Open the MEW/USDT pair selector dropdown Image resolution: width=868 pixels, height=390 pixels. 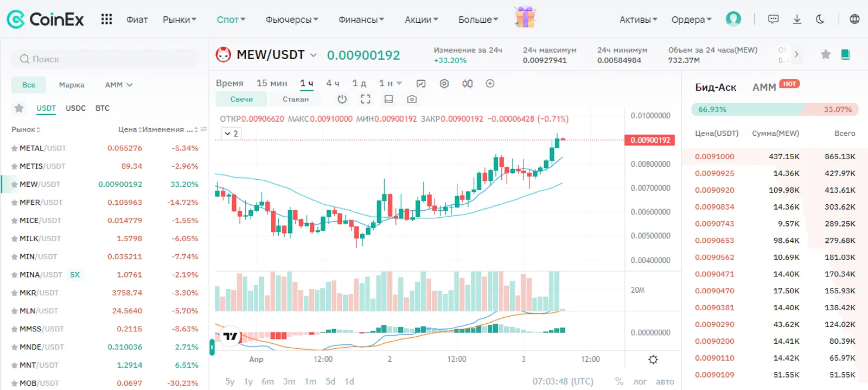(313, 55)
